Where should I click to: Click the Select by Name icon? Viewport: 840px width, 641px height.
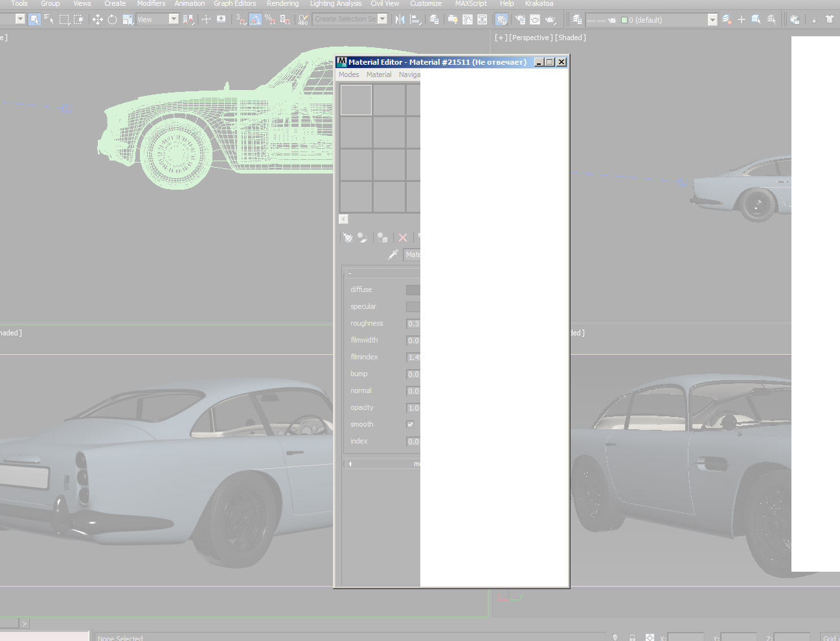pyautogui.click(x=49, y=19)
